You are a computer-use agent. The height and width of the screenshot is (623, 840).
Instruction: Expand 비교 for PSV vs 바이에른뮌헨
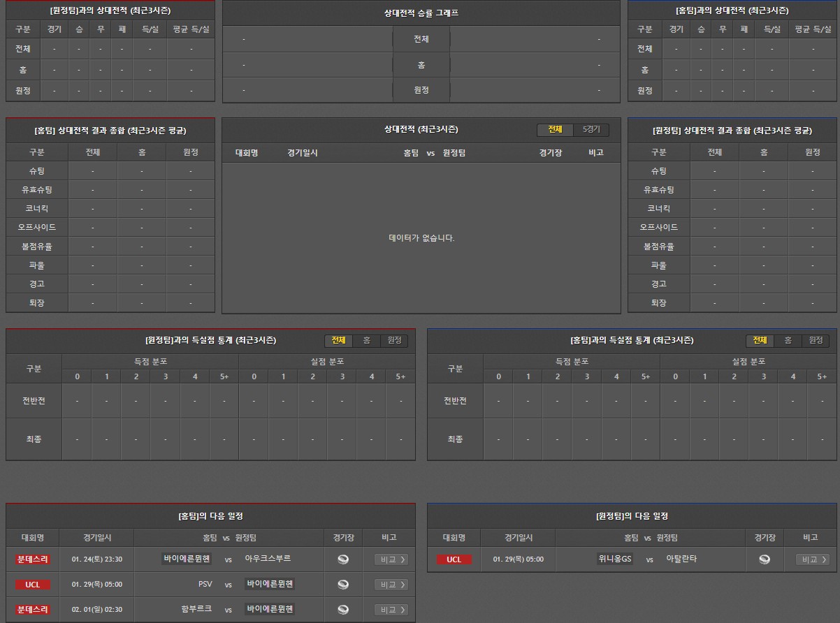point(391,585)
